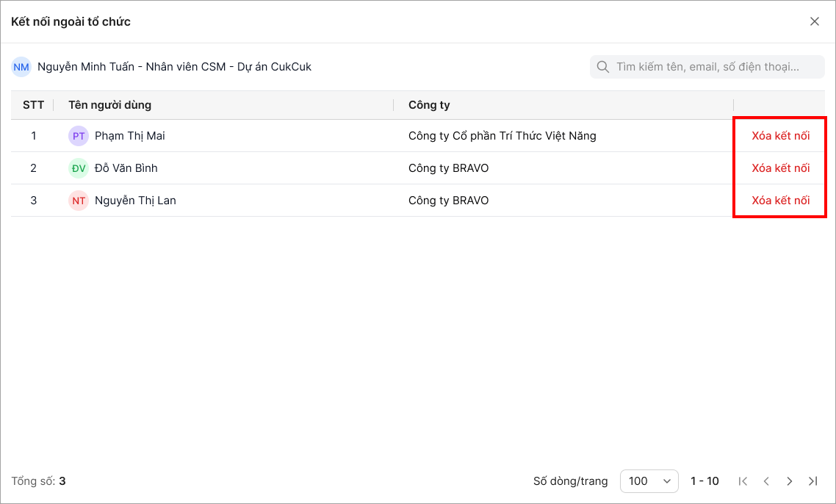Click the search magnifier icon
836x504 pixels.
(603, 67)
